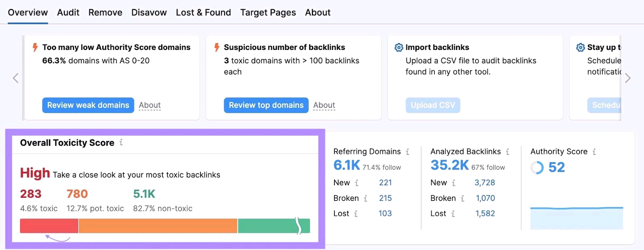This screenshot has width=644, height=250.
Task: Click the 12.7% pot. toxic label
Action: pyautogui.click(x=95, y=209)
